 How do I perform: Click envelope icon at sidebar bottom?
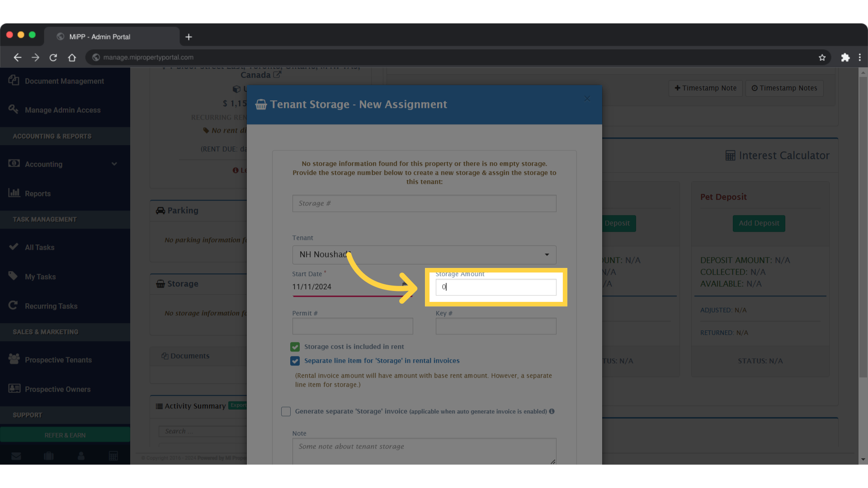16,456
